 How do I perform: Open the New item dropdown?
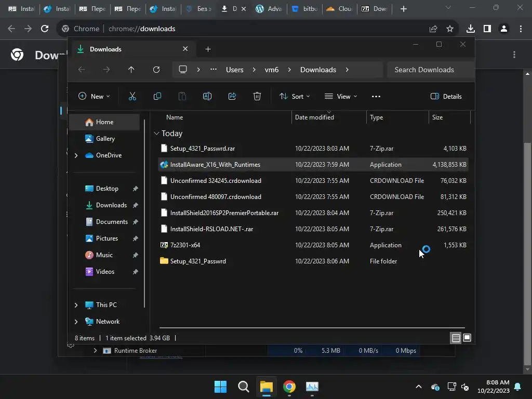click(x=94, y=96)
